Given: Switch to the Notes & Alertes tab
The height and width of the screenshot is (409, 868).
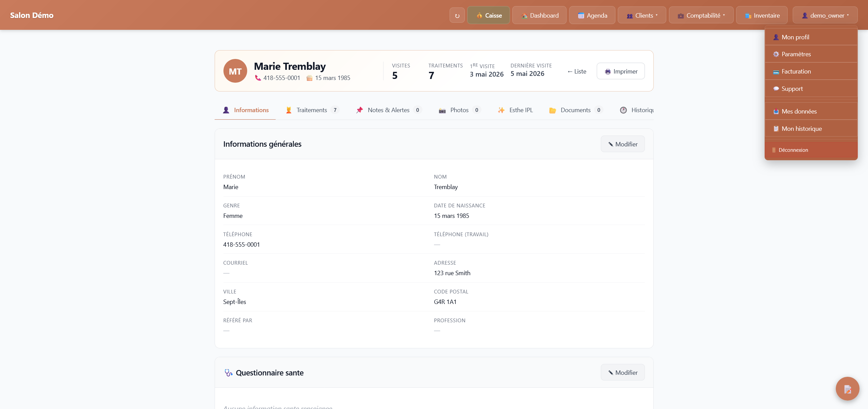Looking at the screenshot, I should coord(389,110).
